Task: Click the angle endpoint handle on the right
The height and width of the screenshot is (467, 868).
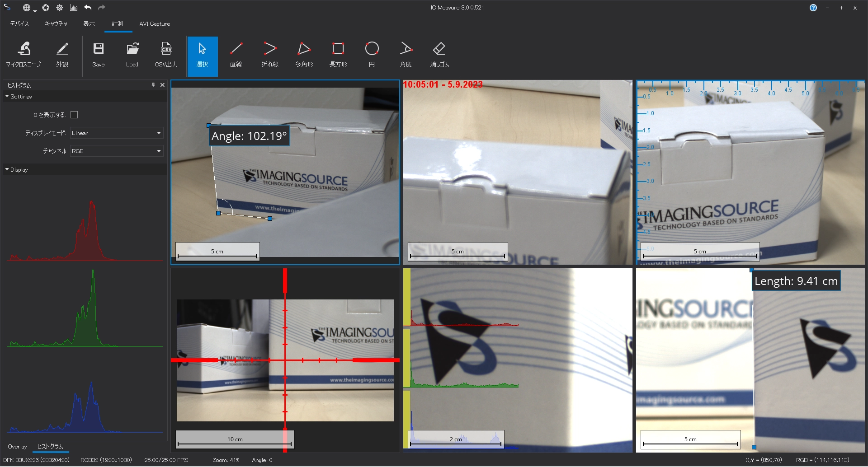Action: 270,219
